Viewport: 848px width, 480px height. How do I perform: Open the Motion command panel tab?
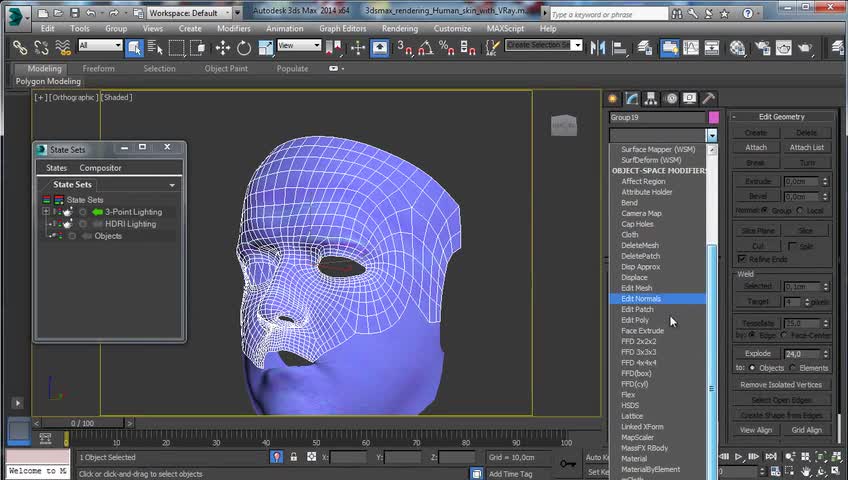(x=670, y=98)
